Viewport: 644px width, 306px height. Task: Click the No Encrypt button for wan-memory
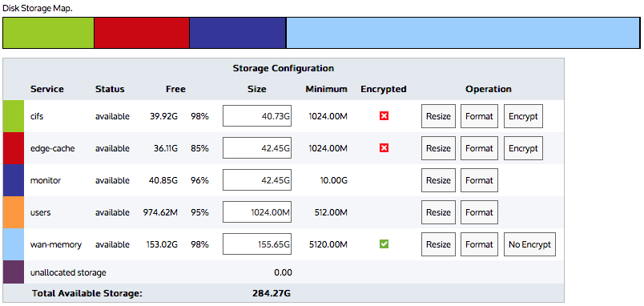tap(529, 244)
